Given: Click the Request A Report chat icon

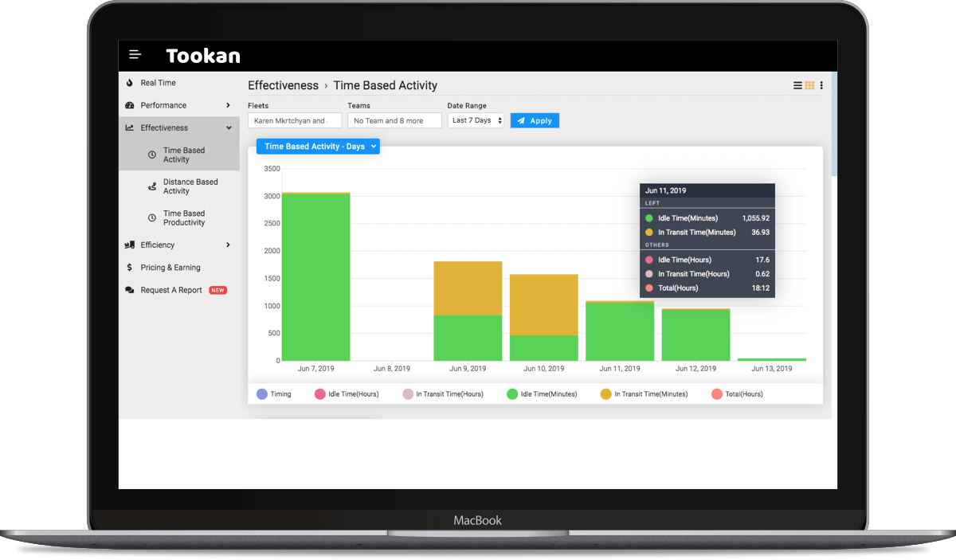Looking at the screenshot, I should pos(130,291).
